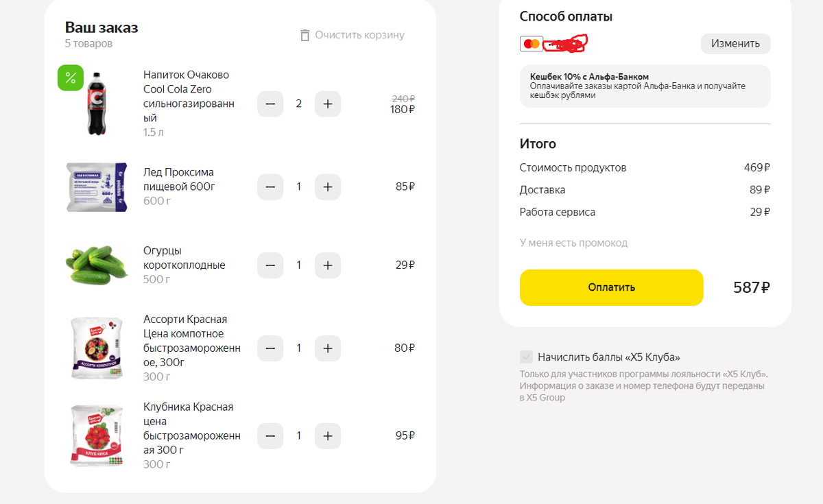Click the promo code input field
The width and height of the screenshot is (823, 504).
(574, 243)
